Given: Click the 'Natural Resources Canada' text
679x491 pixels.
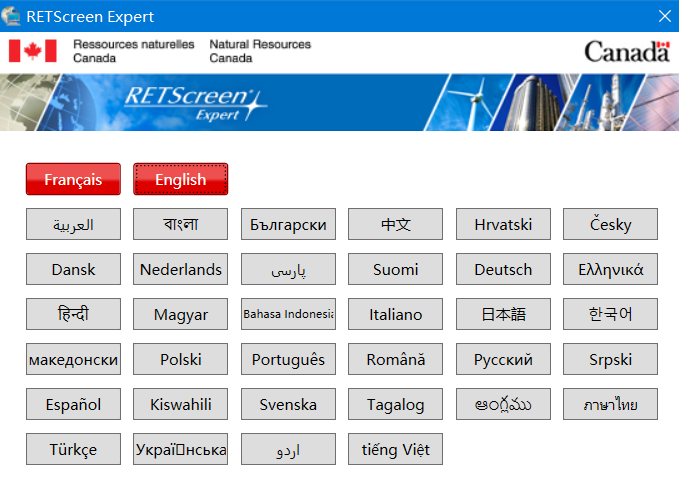Looking at the screenshot, I should click(x=260, y=51).
